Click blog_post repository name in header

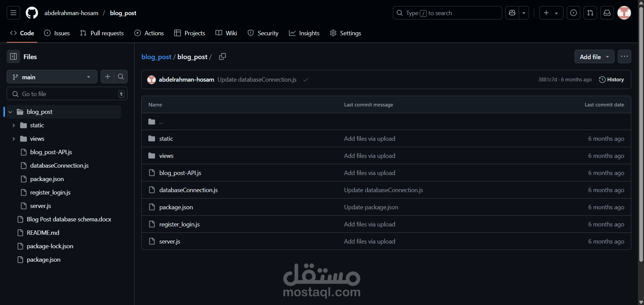(x=123, y=13)
